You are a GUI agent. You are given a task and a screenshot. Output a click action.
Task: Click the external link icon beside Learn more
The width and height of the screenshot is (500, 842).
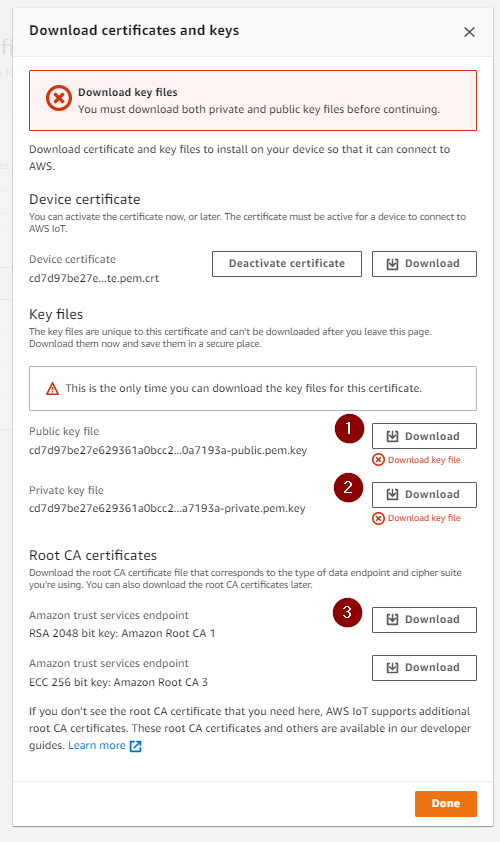[136, 746]
